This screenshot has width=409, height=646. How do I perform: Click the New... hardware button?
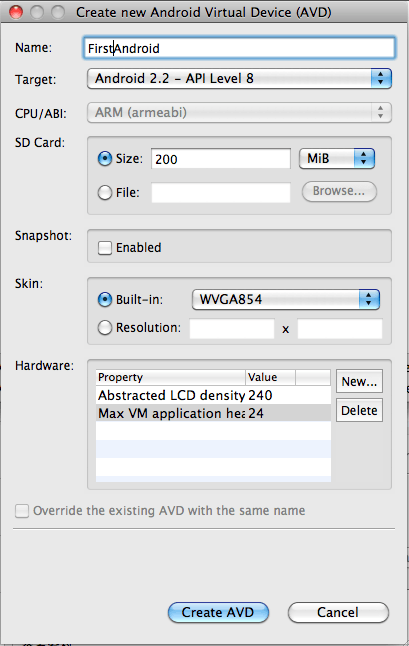[359, 382]
